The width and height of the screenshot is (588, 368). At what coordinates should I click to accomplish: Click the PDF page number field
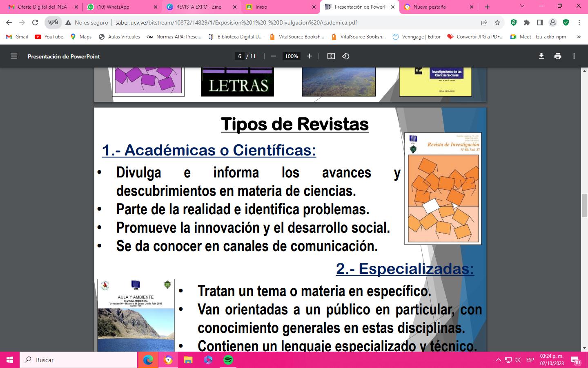[x=240, y=56]
